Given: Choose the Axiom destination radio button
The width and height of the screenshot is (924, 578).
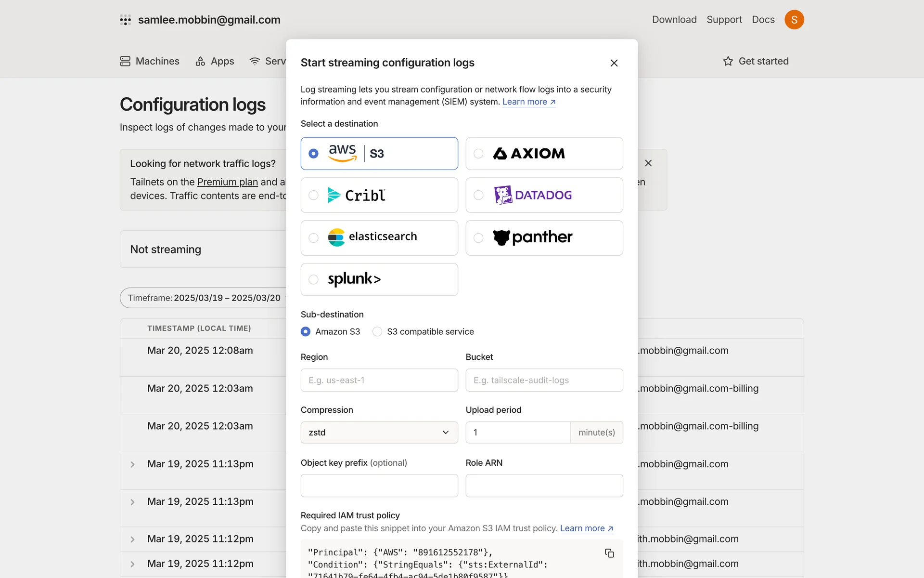Looking at the screenshot, I should click(478, 154).
